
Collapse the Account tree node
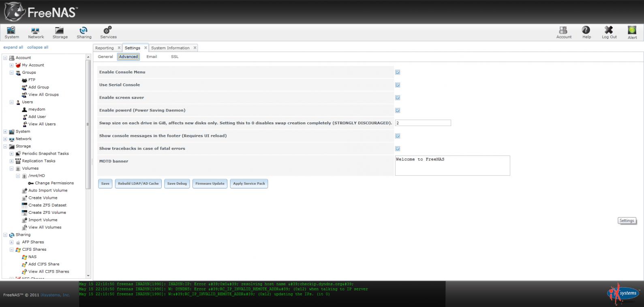click(5, 58)
